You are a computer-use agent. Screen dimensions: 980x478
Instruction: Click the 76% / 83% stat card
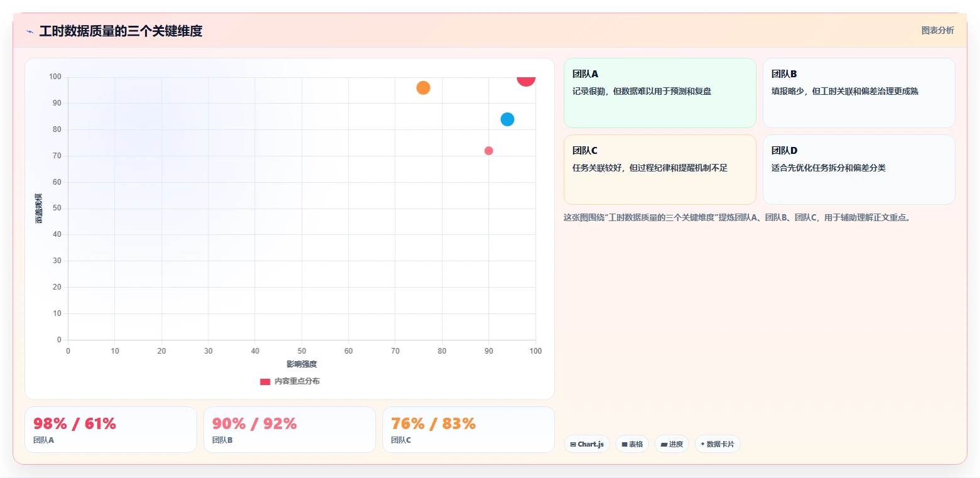pos(468,430)
